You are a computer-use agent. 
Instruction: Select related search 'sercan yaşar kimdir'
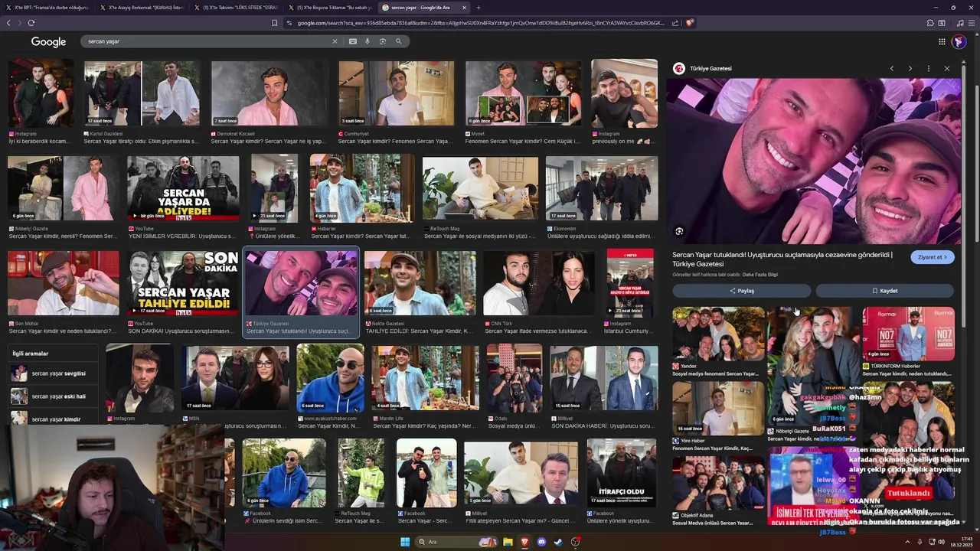pyautogui.click(x=54, y=419)
